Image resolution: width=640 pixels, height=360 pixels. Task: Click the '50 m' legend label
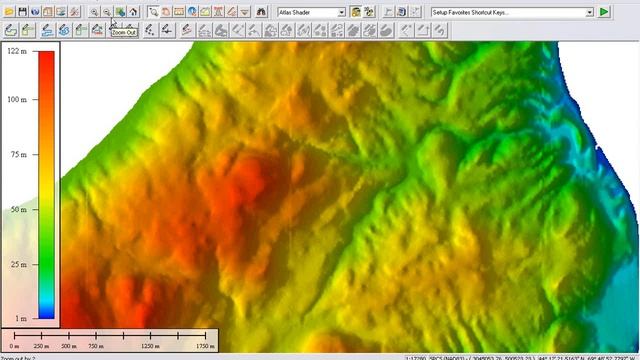click(19, 209)
